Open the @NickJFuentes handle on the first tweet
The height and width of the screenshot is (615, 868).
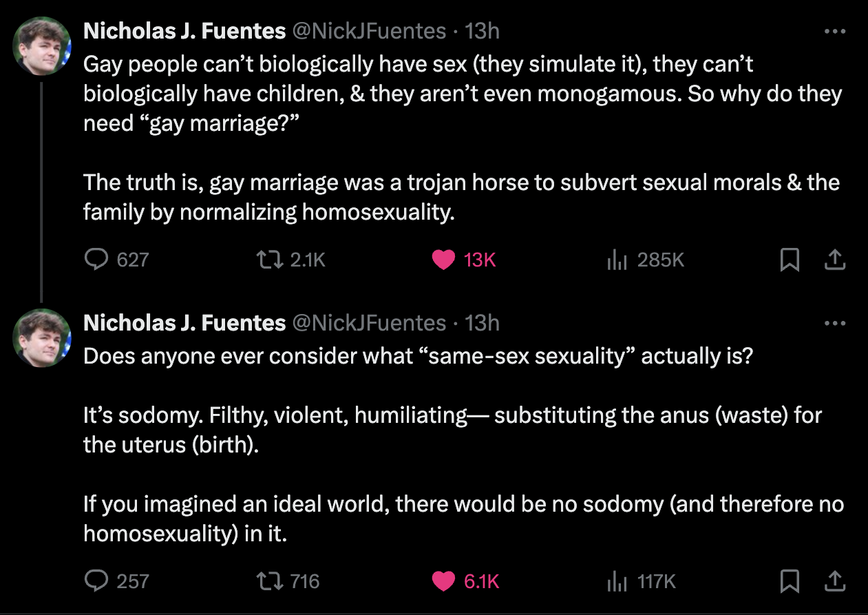pos(370,31)
